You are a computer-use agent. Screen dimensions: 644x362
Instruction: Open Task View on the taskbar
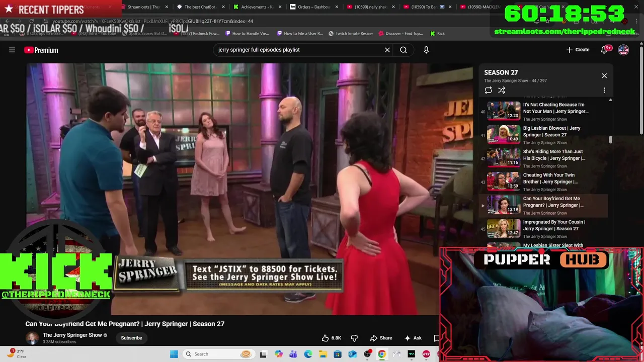coord(263,354)
